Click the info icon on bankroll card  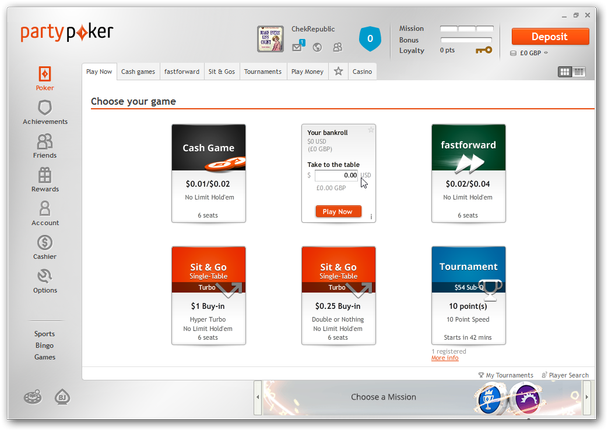coord(371,217)
